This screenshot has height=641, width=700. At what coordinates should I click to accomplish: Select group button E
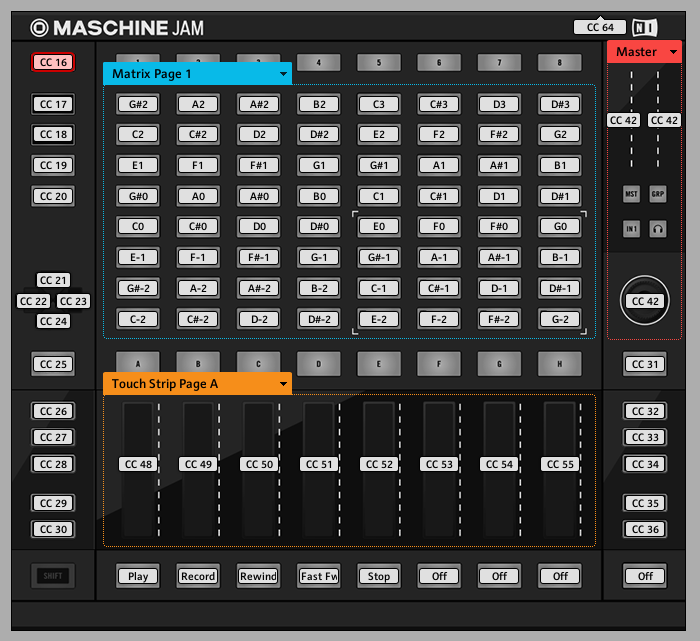coord(379,364)
